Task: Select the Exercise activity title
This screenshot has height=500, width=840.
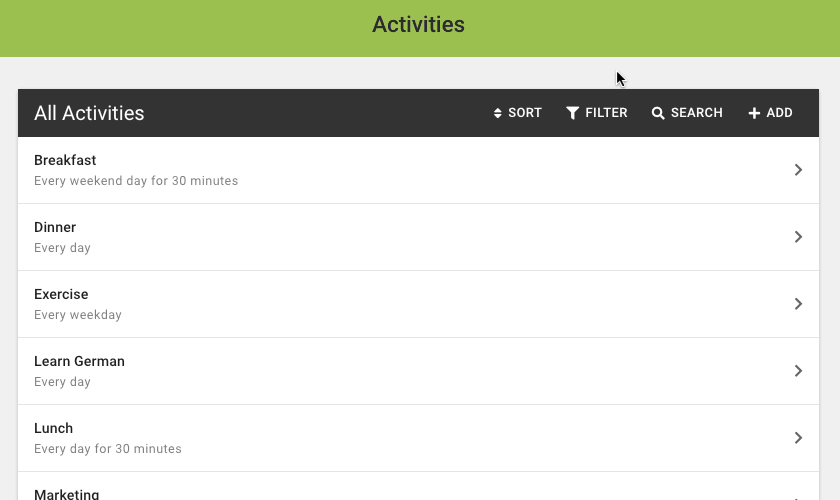Action: [61, 294]
